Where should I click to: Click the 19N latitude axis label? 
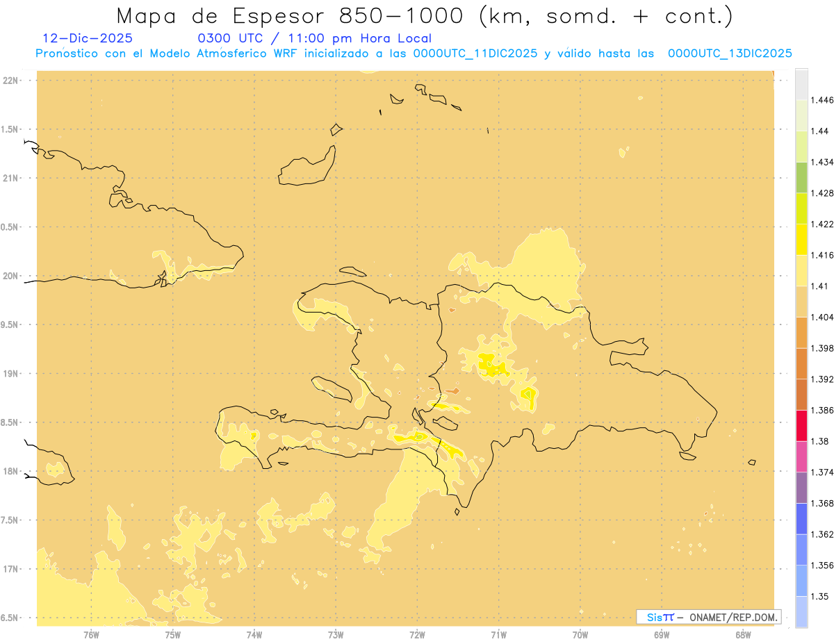(x=10, y=374)
